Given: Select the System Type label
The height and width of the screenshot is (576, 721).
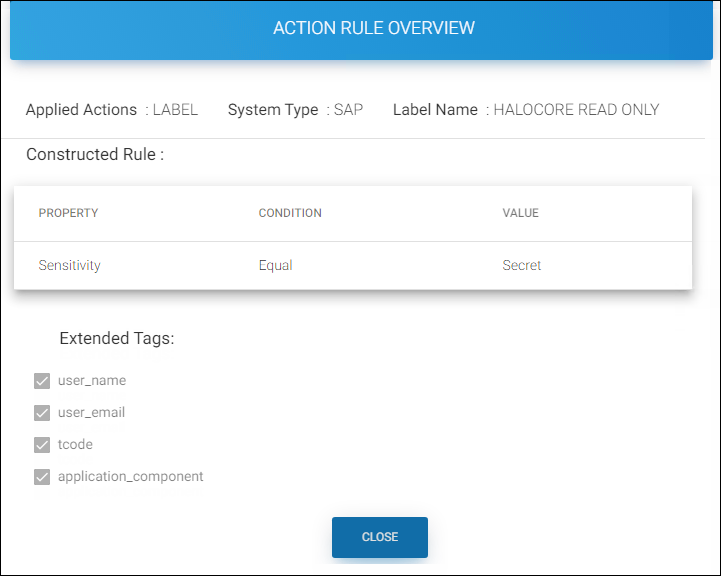Looking at the screenshot, I should (x=273, y=110).
